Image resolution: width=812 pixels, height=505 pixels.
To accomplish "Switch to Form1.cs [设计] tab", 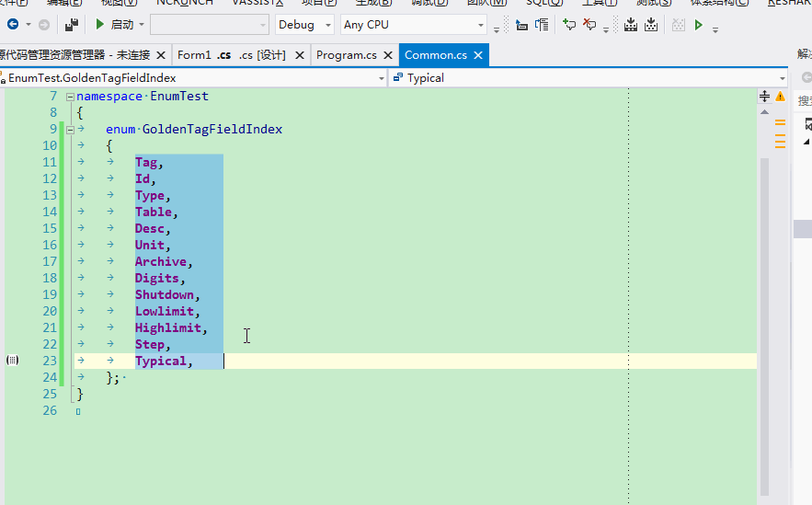I will 232,55.
